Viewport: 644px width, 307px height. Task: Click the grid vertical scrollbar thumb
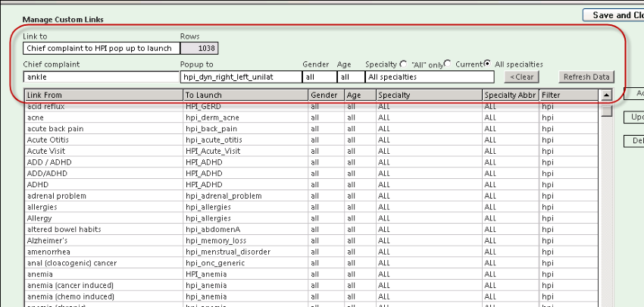606,111
